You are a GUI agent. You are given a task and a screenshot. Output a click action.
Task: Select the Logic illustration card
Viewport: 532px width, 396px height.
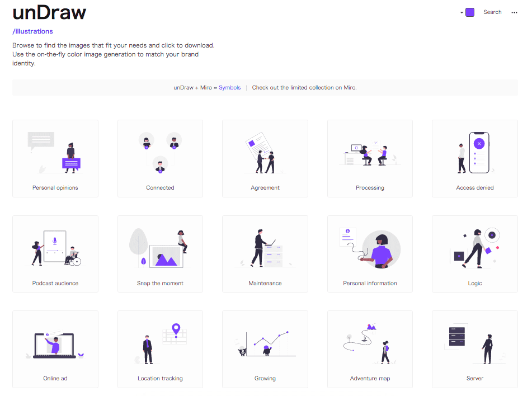[474, 253]
